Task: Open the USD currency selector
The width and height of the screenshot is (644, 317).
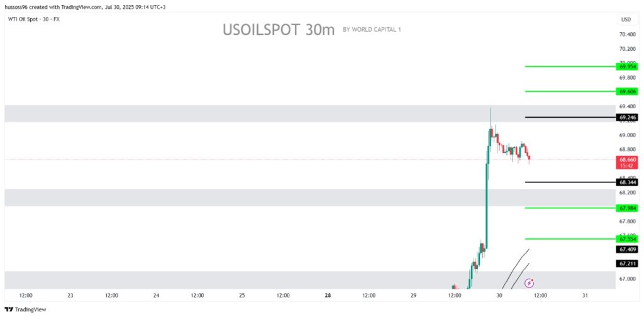Action: click(x=626, y=19)
